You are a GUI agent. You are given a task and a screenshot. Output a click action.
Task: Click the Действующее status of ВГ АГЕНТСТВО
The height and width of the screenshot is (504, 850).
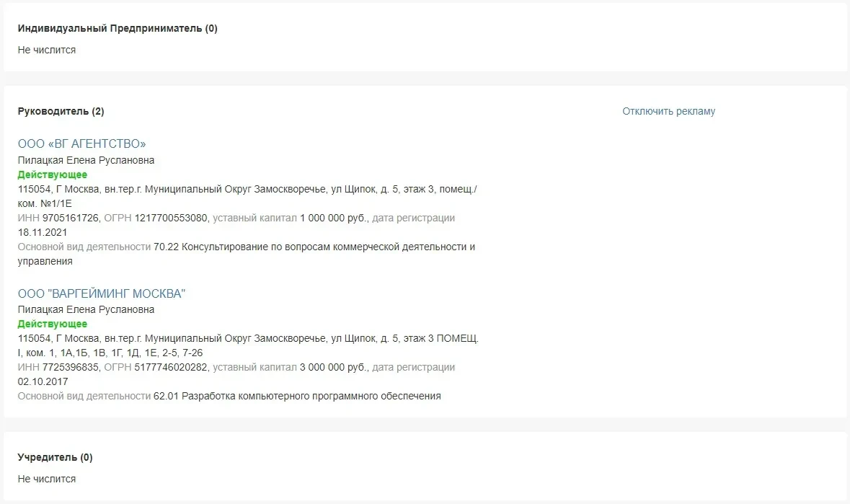point(53,175)
